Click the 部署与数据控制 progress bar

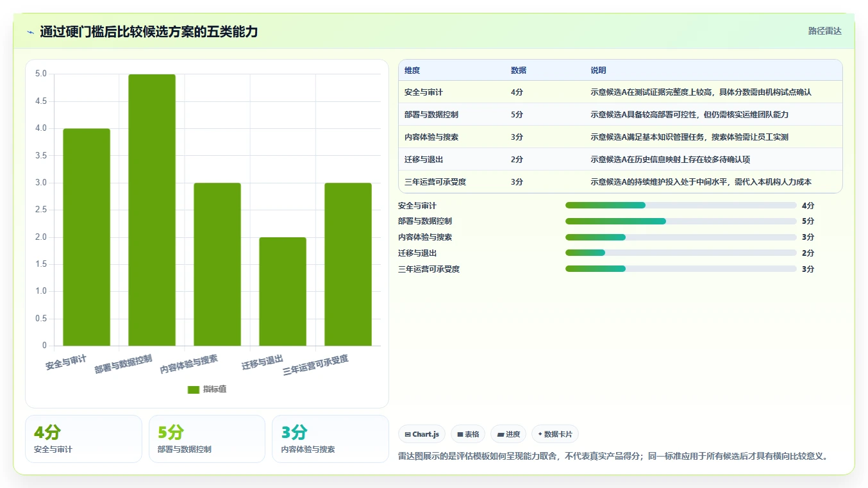tap(681, 221)
